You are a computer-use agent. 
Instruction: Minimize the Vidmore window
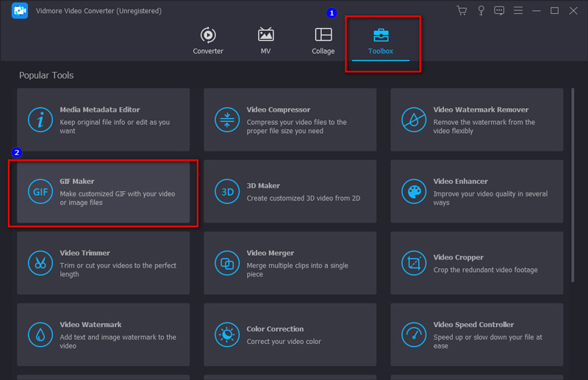(x=537, y=10)
